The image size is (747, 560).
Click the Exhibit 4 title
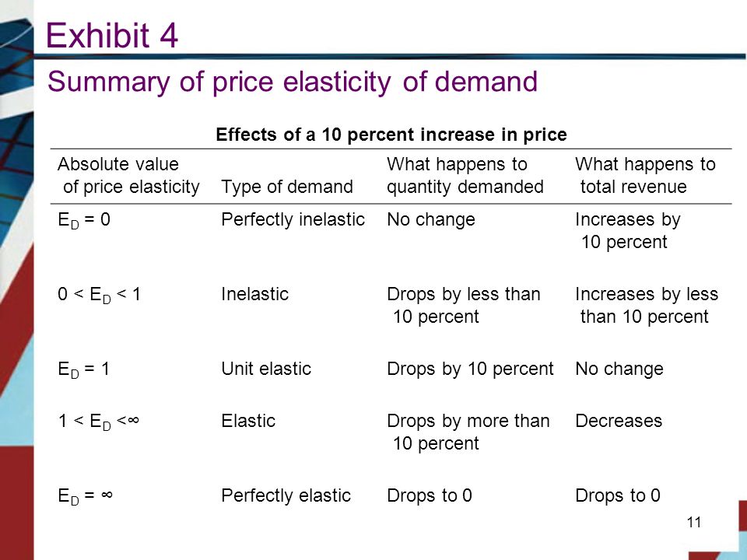point(112,35)
